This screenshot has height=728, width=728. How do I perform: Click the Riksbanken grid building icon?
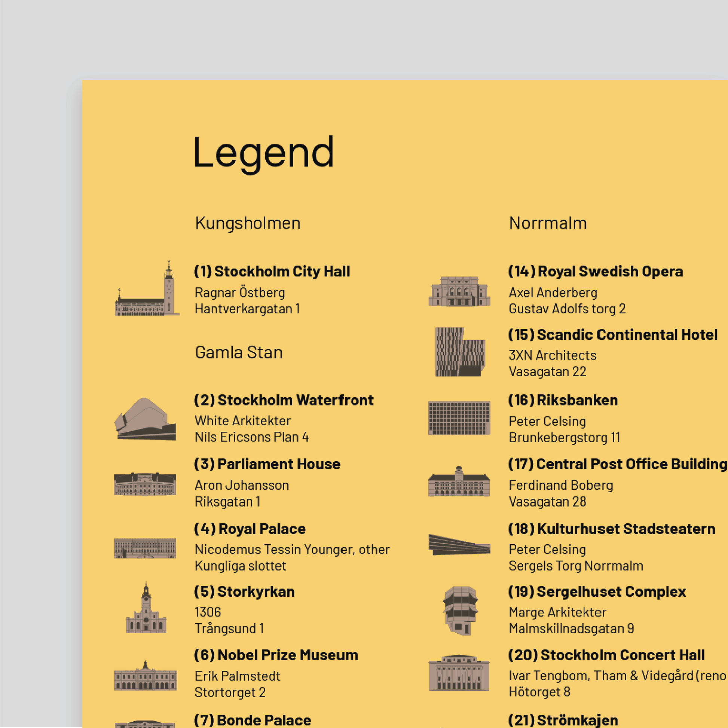[459, 418]
